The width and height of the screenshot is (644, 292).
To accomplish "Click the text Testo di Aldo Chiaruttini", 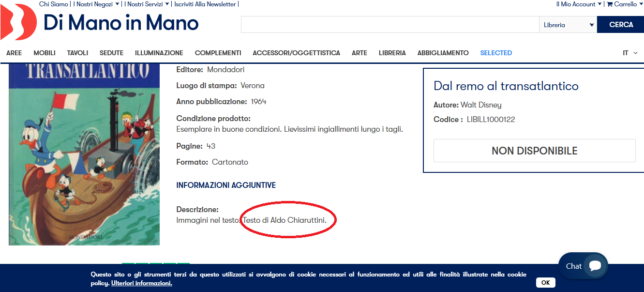I will (x=285, y=220).
